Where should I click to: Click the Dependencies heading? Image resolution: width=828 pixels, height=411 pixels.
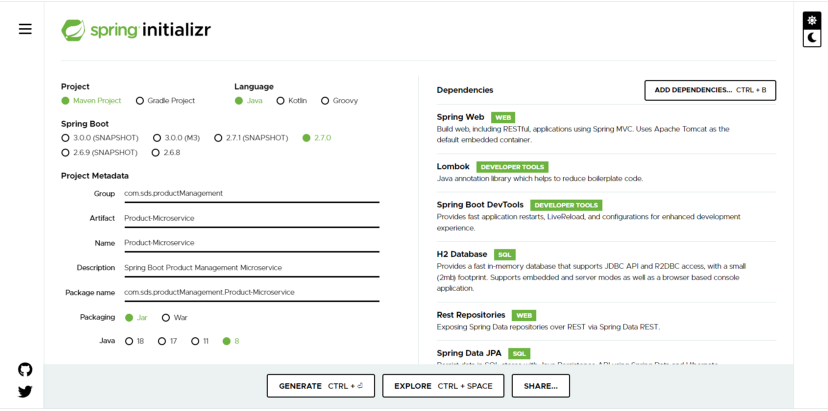click(465, 90)
